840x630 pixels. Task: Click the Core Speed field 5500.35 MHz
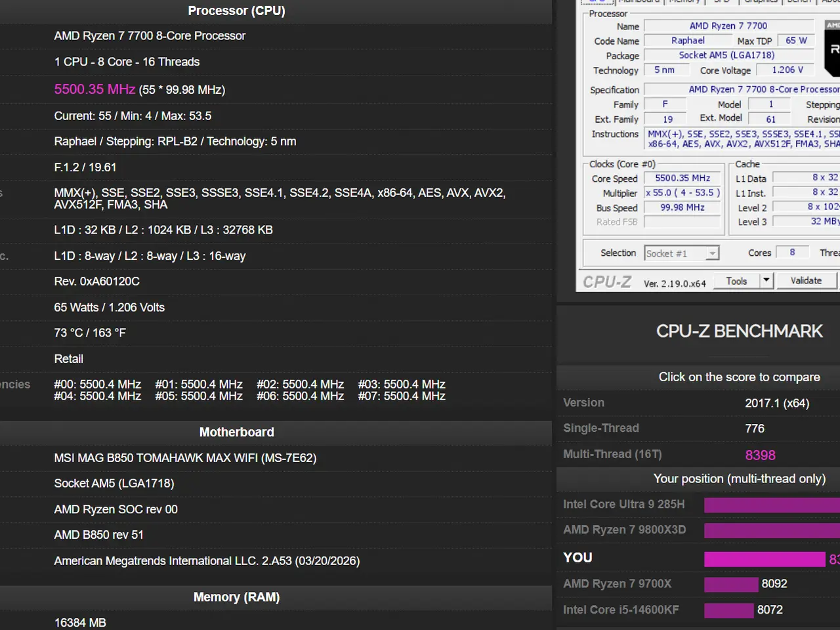(682, 178)
